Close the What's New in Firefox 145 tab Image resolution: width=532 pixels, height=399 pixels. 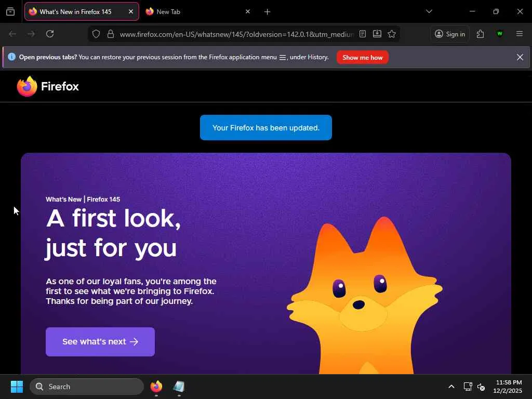click(x=131, y=11)
